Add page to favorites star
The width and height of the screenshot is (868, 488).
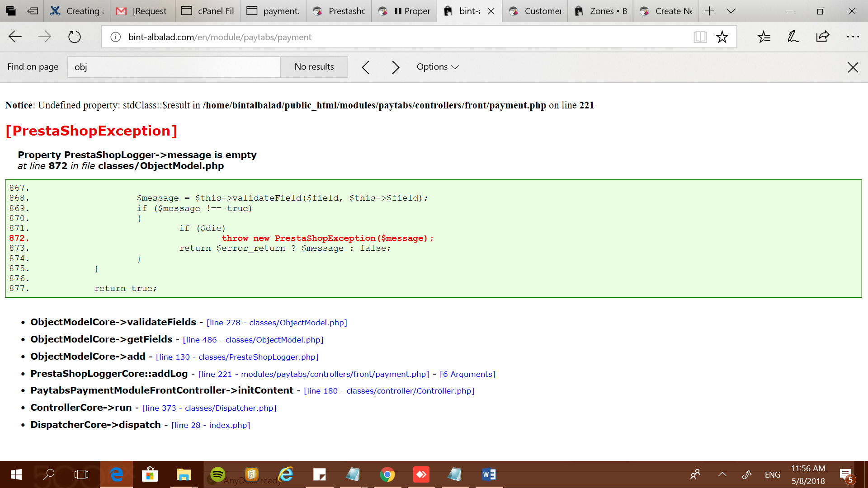(722, 37)
